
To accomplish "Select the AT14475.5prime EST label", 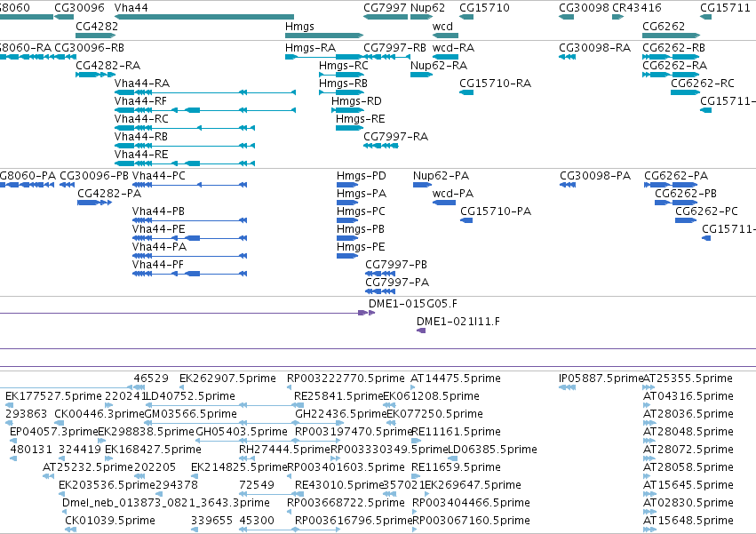I will tap(456, 379).
